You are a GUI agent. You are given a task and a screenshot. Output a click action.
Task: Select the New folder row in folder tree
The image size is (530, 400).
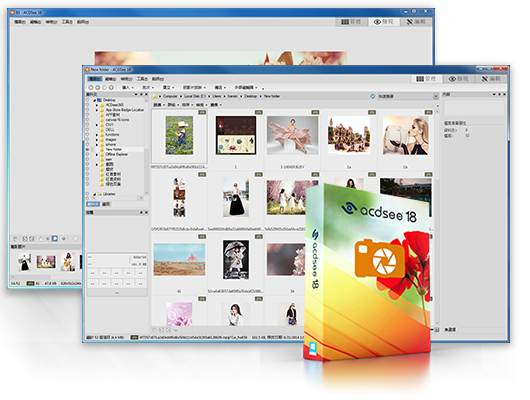coord(119,149)
